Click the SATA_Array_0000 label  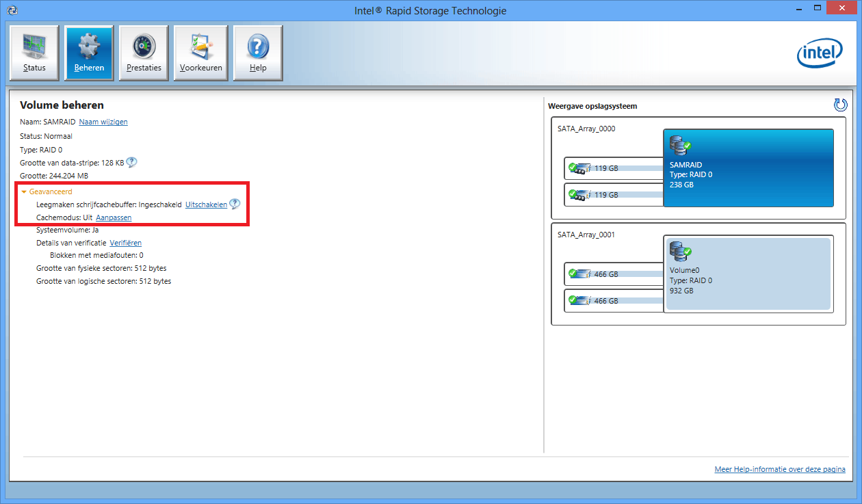point(586,128)
